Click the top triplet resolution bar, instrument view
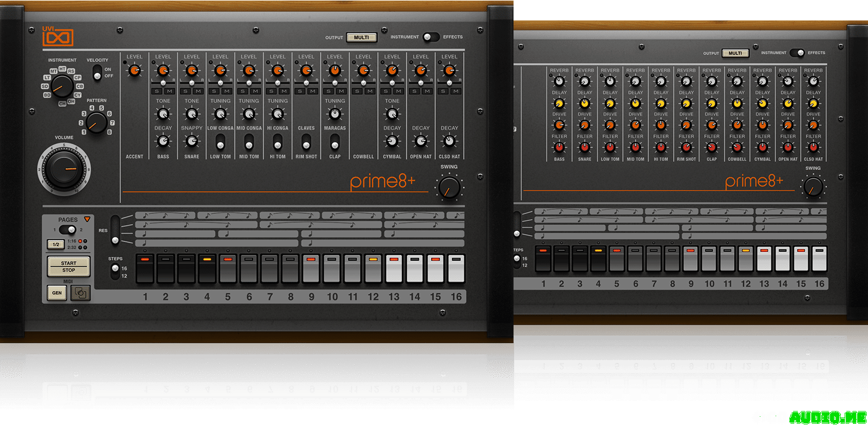The width and height of the screenshot is (868, 425). (x=299, y=215)
